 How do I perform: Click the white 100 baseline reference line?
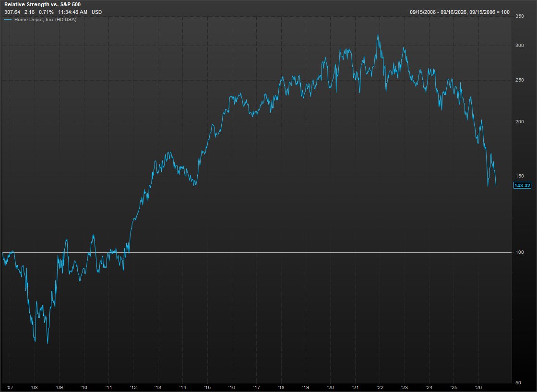point(257,253)
